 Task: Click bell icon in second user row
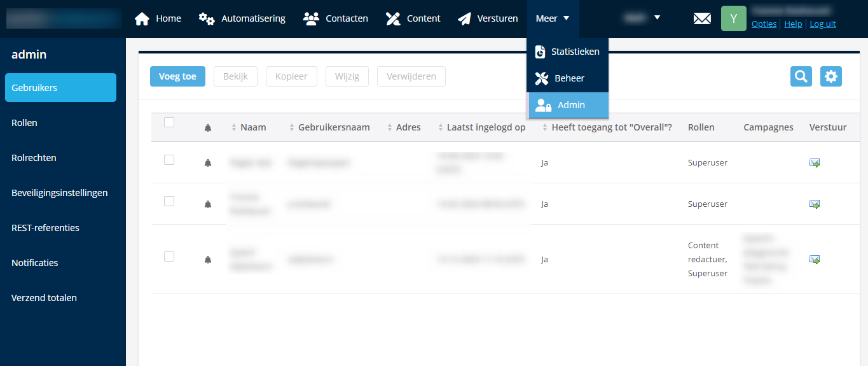click(x=208, y=204)
